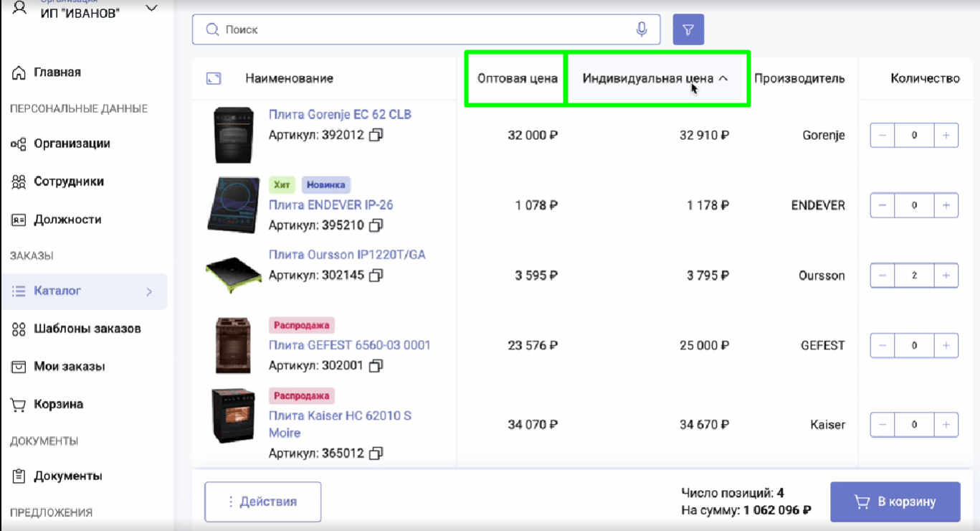Decrease quantity for Oursson IP1220T/GA

coord(883,276)
